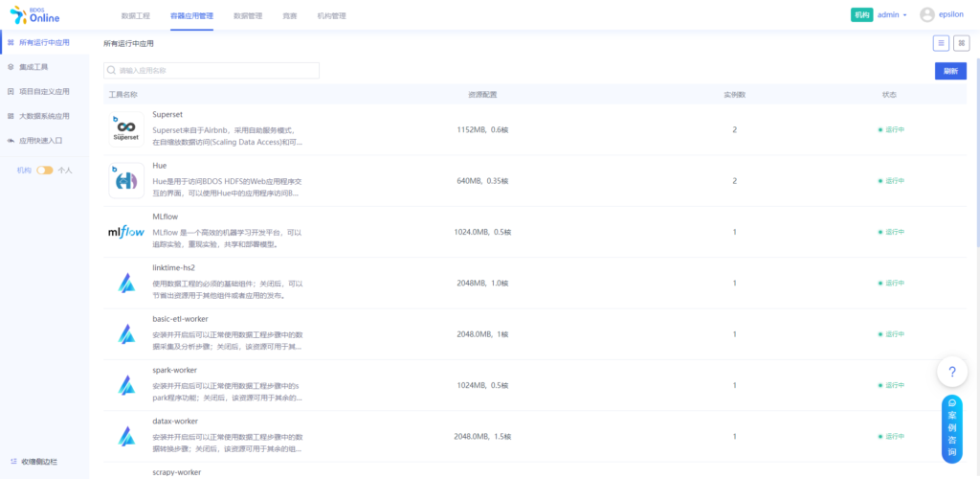Click datax-worker's 2048.0MB, 1.5核 value
980x479 pixels.
(482, 437)
